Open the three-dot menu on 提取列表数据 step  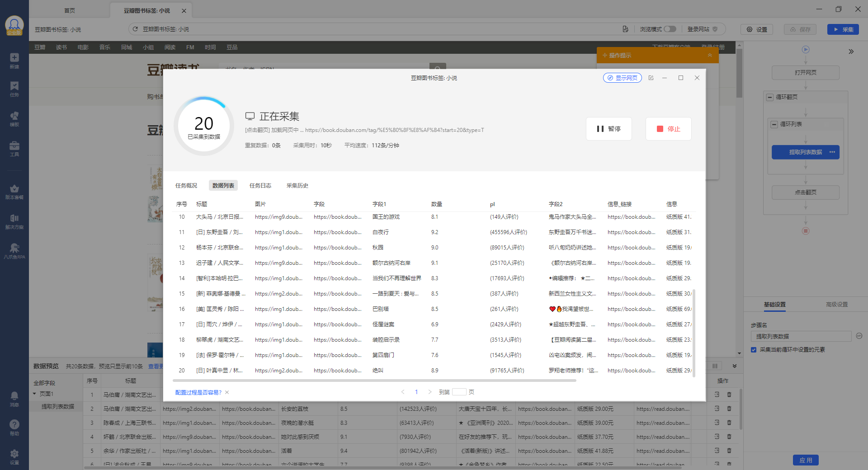click(x=832, y=152)
